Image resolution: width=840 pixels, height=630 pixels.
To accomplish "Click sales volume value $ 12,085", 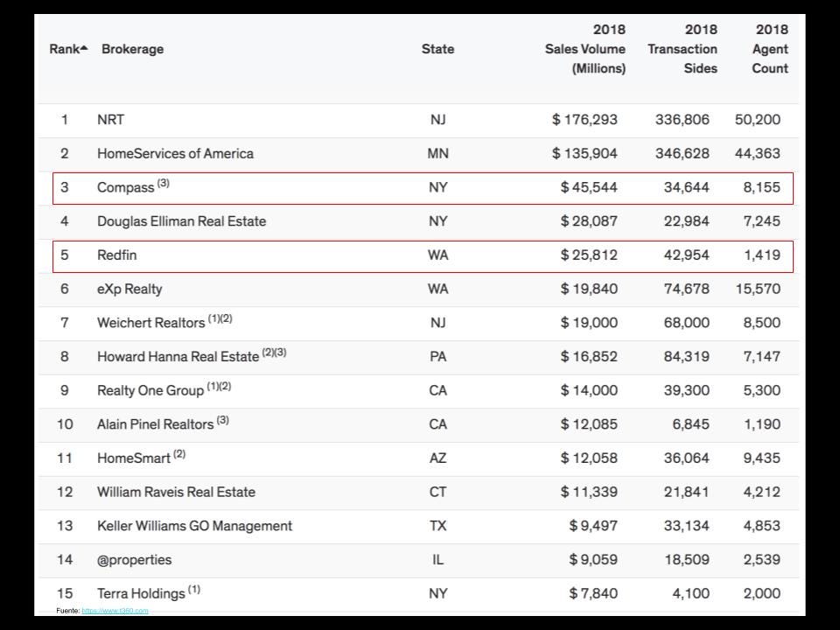I will point(589,424).
